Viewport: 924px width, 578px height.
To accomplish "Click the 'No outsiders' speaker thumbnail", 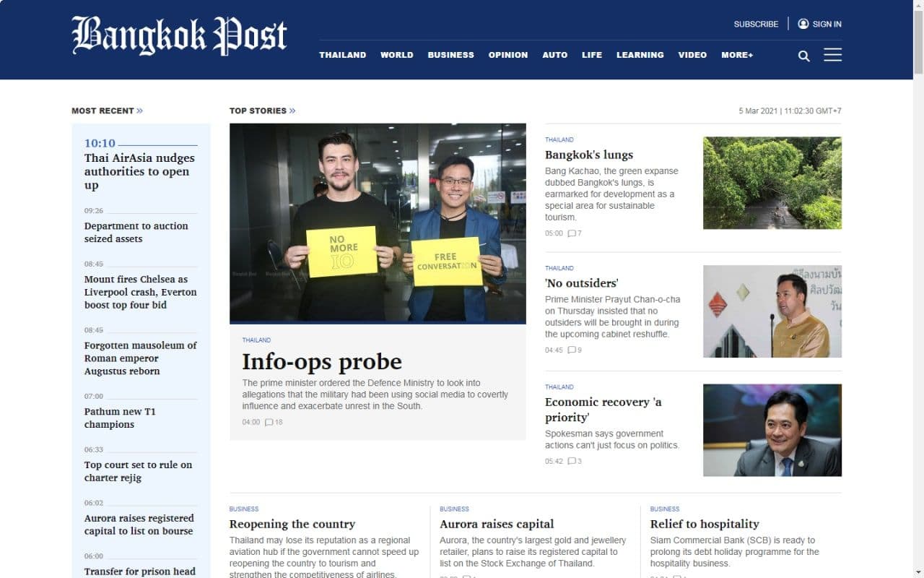I will coord(772,311).
